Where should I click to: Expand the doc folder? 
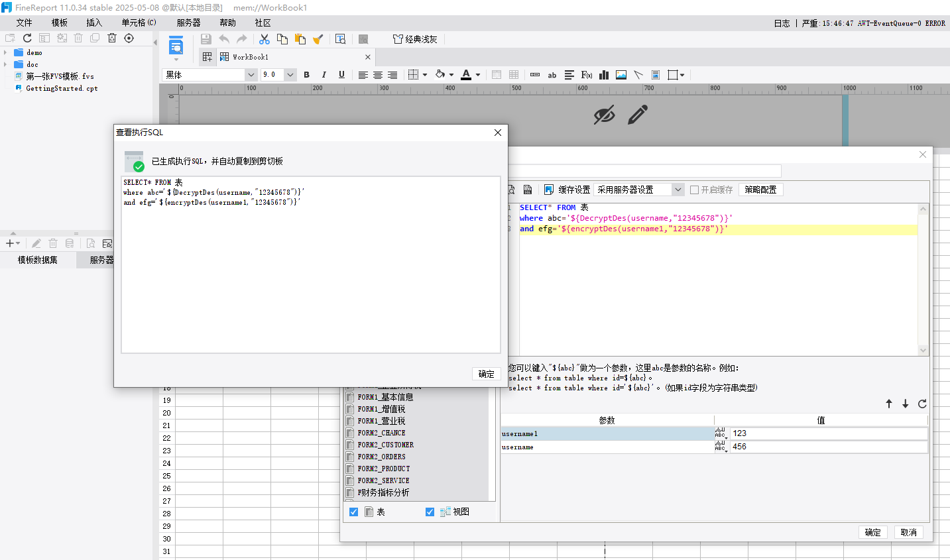pos(5,64)
